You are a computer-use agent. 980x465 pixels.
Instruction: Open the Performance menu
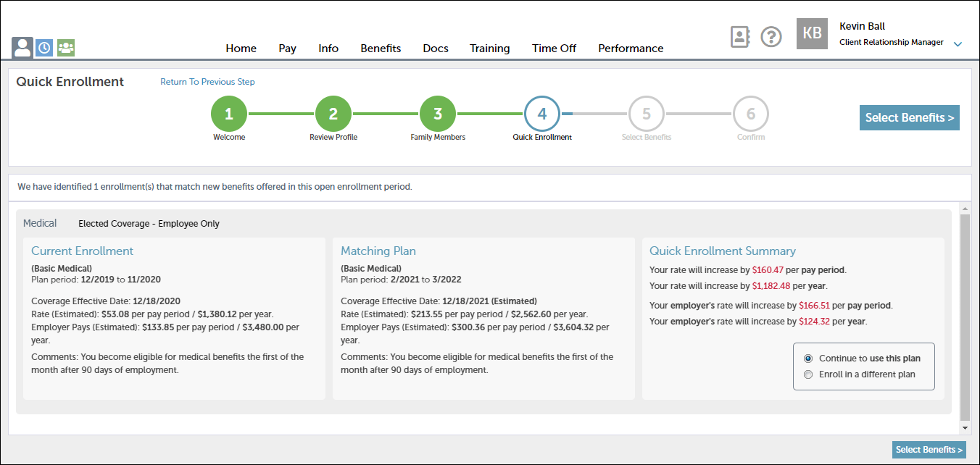(x=631, y=49)
